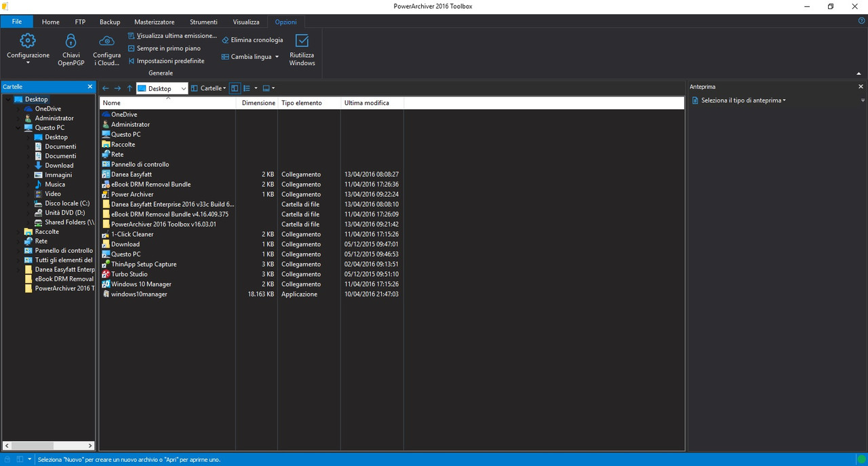
Task: Close the Anteprima panel
Action: [861, 87]
